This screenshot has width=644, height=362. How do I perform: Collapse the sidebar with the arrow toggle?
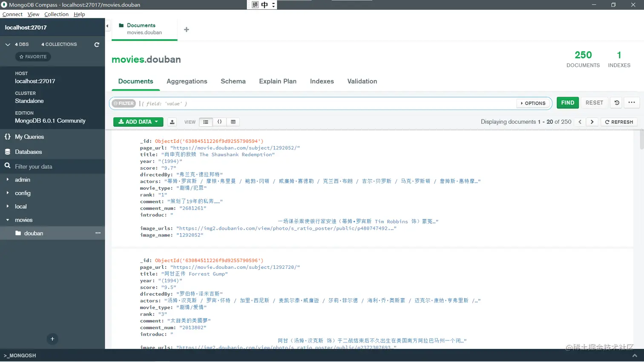pyautogui.click(x=107, y=26)
